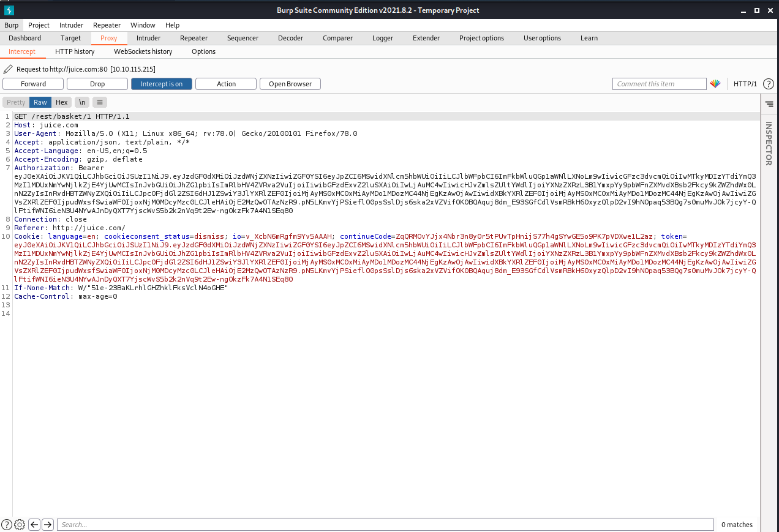Click the Connection: close header line
Image resolution: width=779 pixels, height=532 pixels.
51,219
